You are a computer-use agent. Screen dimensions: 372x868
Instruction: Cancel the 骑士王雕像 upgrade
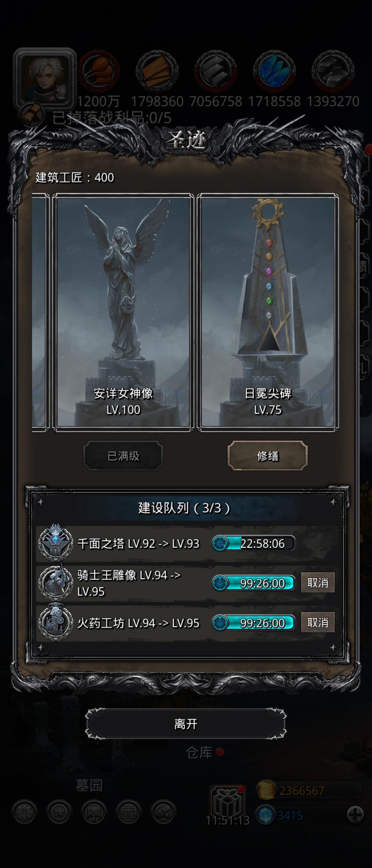(x=318, y=582)
